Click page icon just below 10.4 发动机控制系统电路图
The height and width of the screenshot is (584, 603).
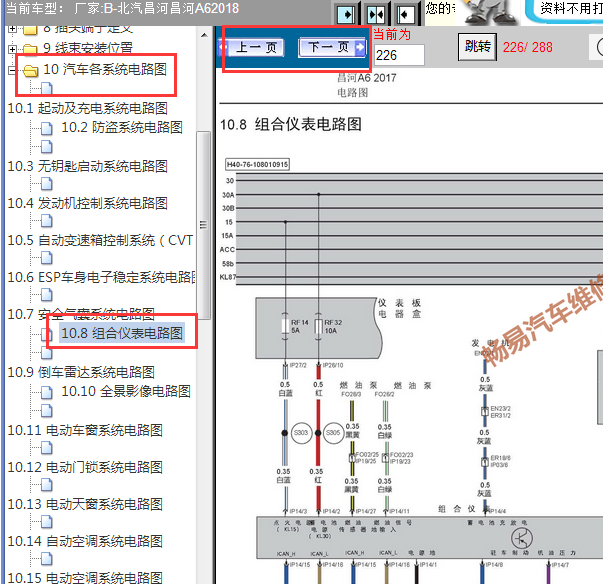(47, 221)
